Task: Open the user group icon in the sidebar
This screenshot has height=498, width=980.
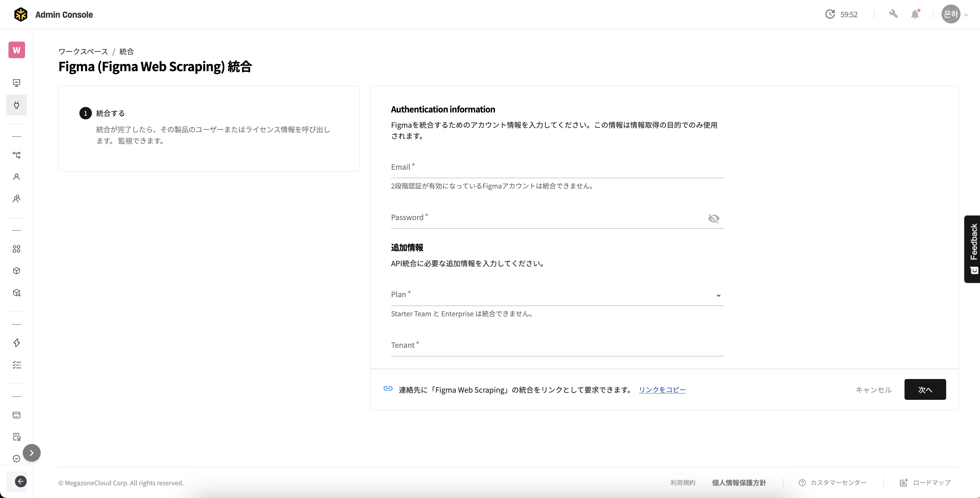Action: 17,199
